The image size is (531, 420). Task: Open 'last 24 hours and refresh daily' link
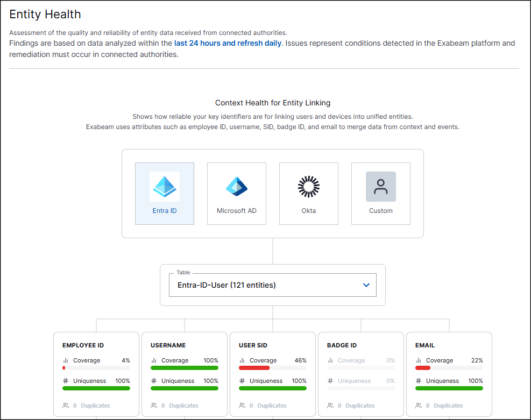[x=228, y=44]
